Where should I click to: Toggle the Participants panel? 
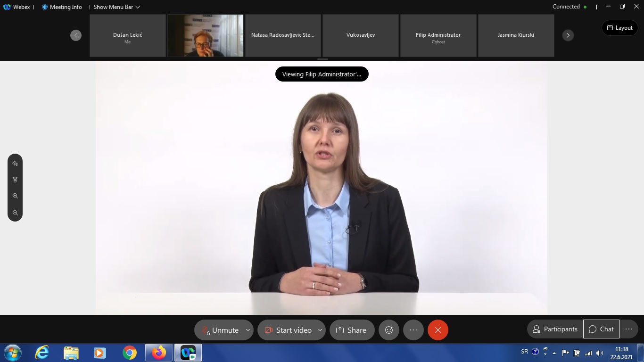coord(555,329)
